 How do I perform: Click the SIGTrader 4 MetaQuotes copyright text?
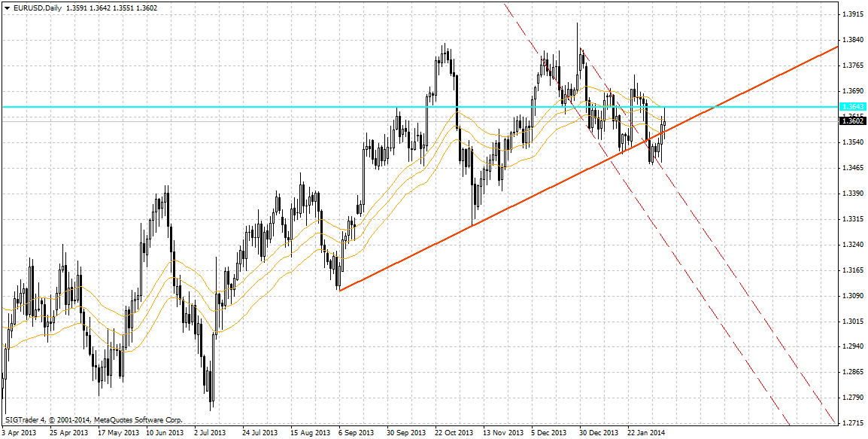pyautogui.click(x=93, y=420)
